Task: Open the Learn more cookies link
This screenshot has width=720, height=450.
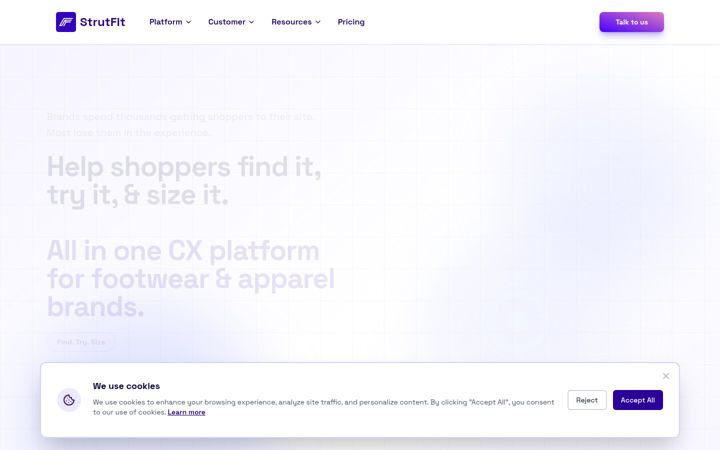Action: click(186, 412)
